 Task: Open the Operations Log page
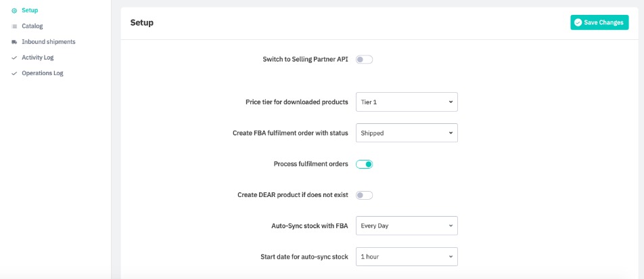coord(42,73)
